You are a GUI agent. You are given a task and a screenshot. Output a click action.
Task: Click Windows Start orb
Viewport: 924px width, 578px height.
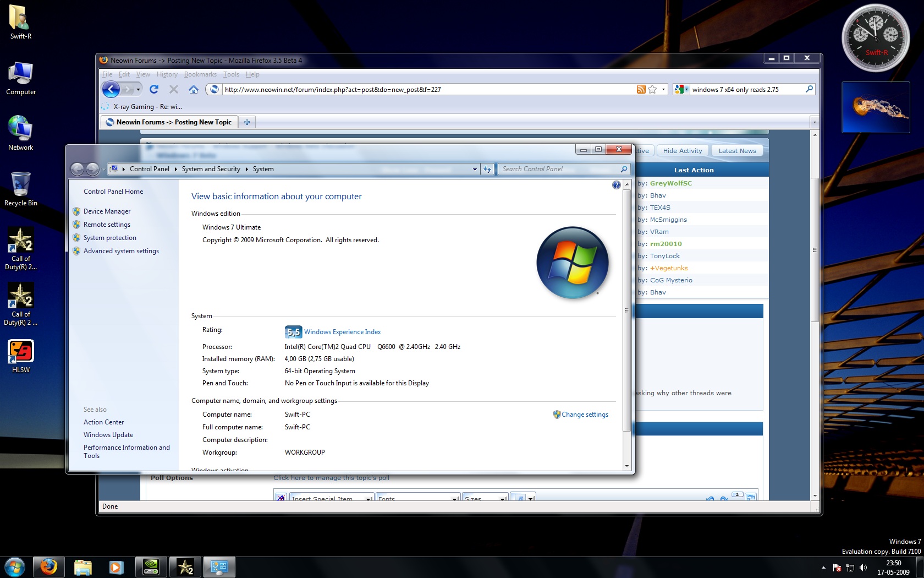tap(14, 566)
